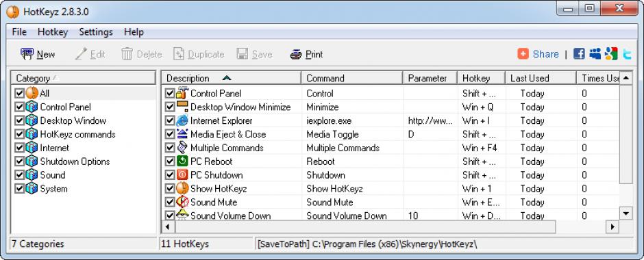Click the '11 HotKeys' status bar entry

click(206, 244)
